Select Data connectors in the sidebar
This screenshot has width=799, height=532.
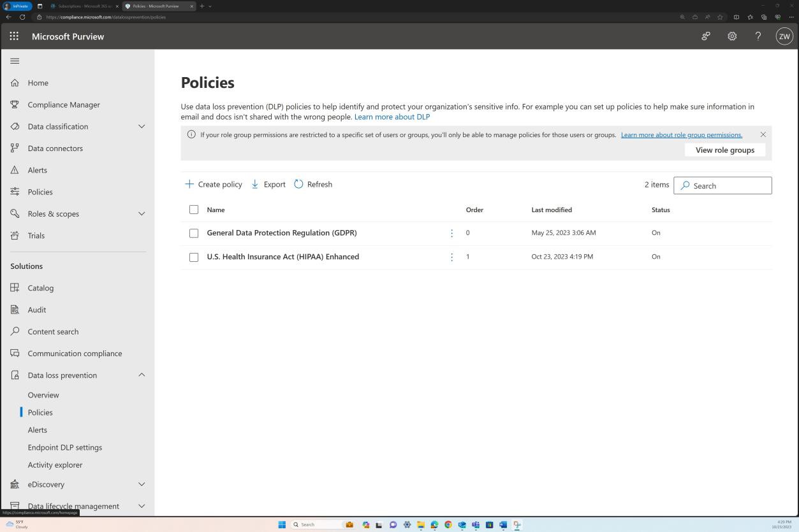pos(55,148)
